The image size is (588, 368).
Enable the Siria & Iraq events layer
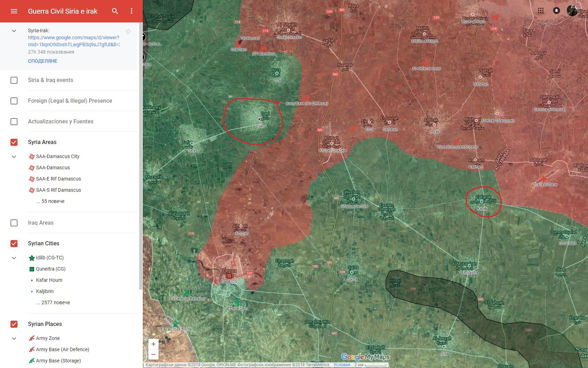[14, 80]
